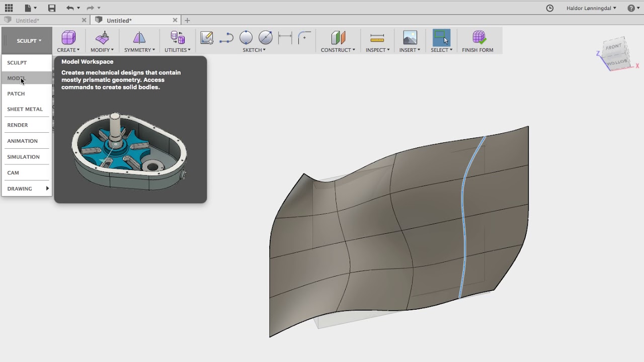Click the Sketch Dimension tool icon
This screenshot has width=644, height=362.
pyautogui.click(x=285, y=38)
